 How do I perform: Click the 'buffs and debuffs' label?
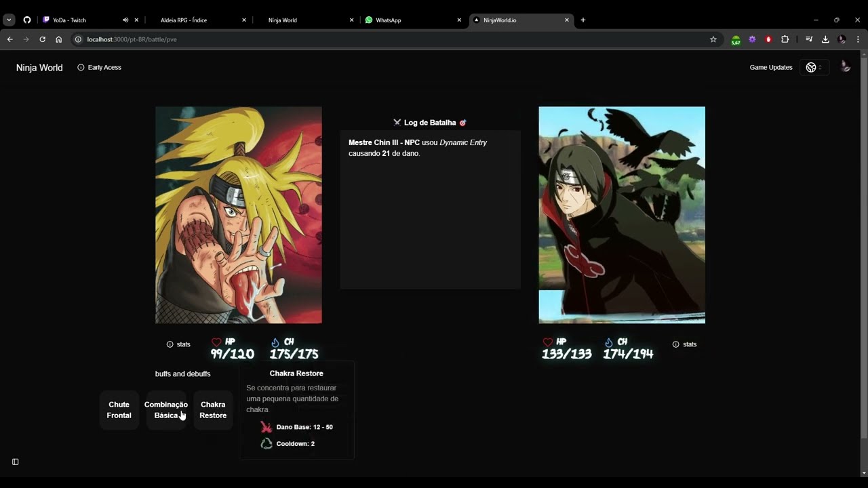pos(183,374)
